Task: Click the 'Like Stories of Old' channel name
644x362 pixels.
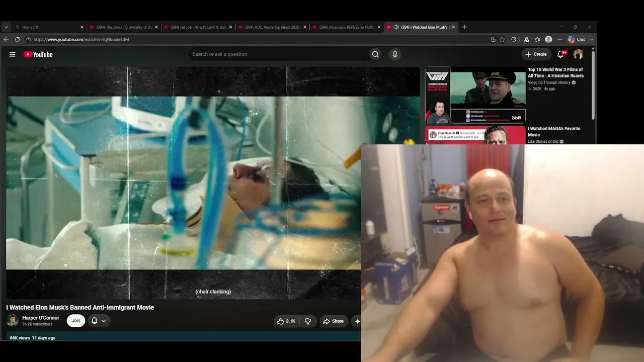Action: pyautogui.click(x=543, y=142)
